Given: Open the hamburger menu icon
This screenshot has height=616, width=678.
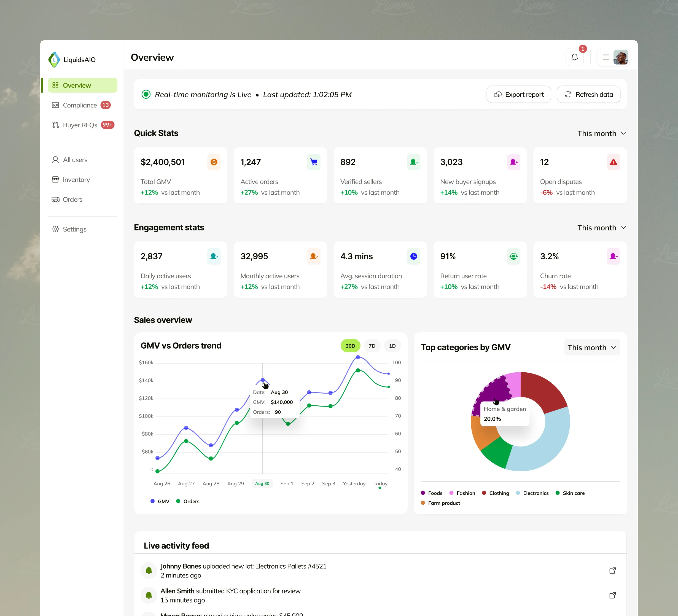Looking at the screenshot, I should tap(606, 57).
